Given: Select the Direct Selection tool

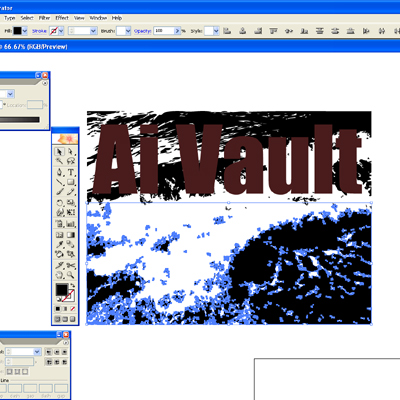Looking at the screenshot, I should click(x=71, y=152).
